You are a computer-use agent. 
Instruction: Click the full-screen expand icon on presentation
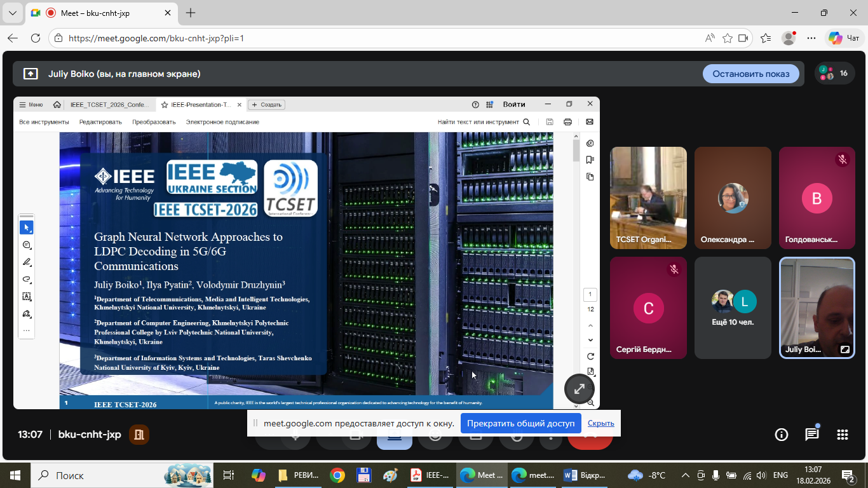point(579,389)
